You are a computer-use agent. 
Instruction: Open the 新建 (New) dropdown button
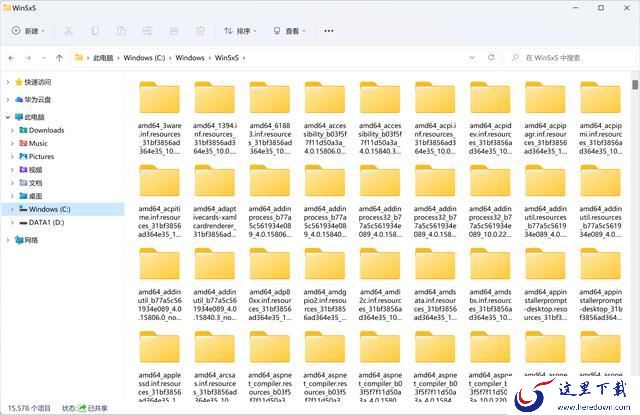click(x=28, y=31)
